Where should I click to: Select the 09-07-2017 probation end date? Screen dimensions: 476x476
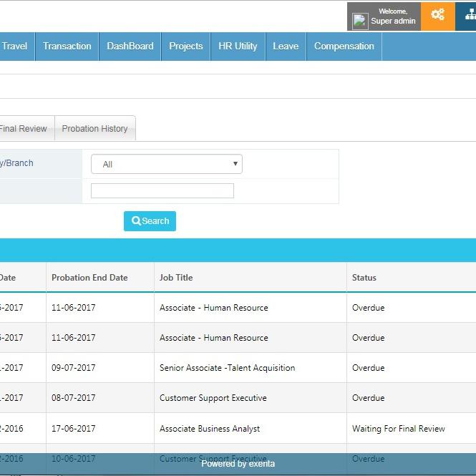74,368
